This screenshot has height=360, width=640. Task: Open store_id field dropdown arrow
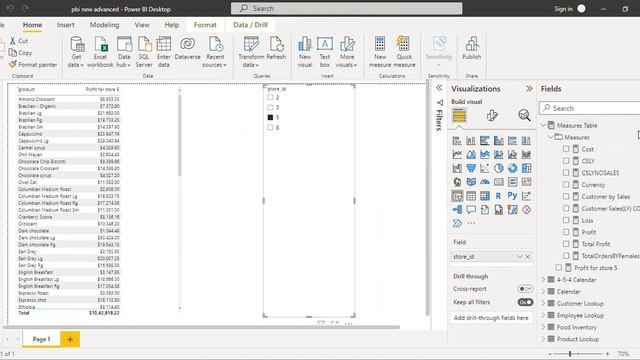[x=519, y=257]
